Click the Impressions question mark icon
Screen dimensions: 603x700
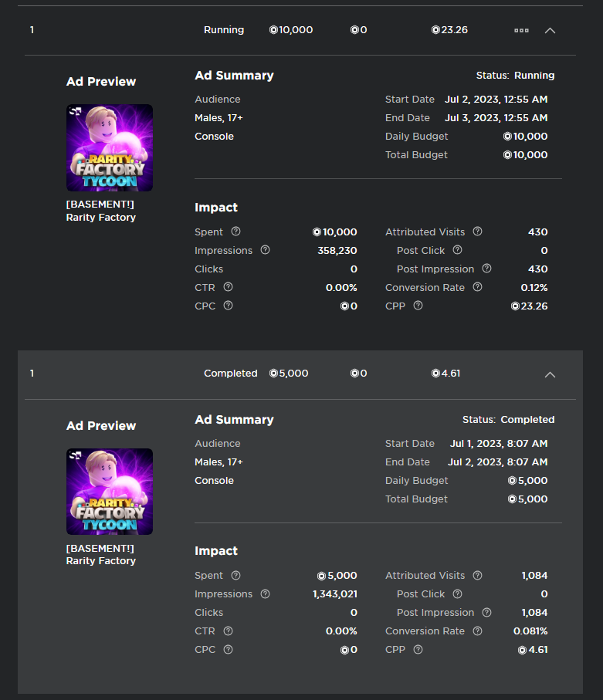point(265,250)
